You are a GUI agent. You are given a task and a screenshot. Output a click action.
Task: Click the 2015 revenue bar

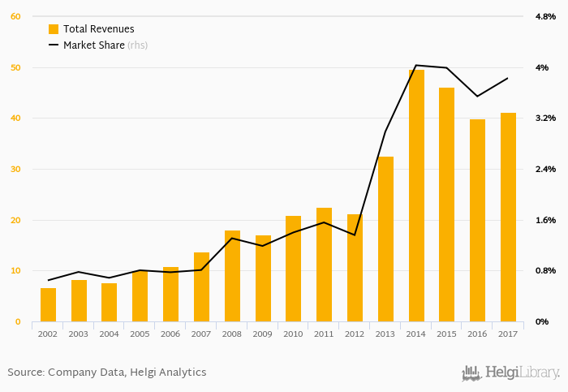pos(447,205)
